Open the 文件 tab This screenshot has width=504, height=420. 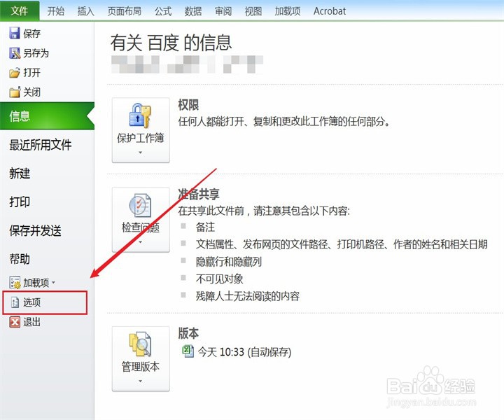[x=20, y=11]
